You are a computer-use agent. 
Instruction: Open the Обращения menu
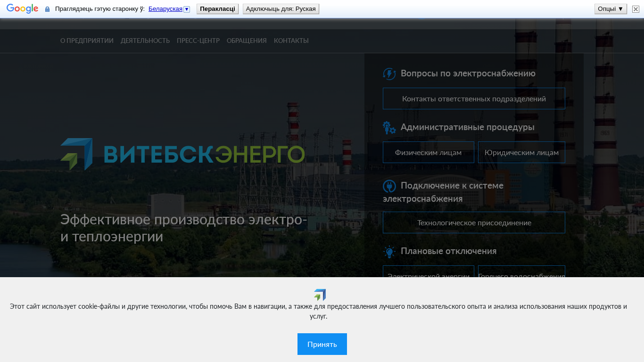pyautogui.click(x=247, y=41)
